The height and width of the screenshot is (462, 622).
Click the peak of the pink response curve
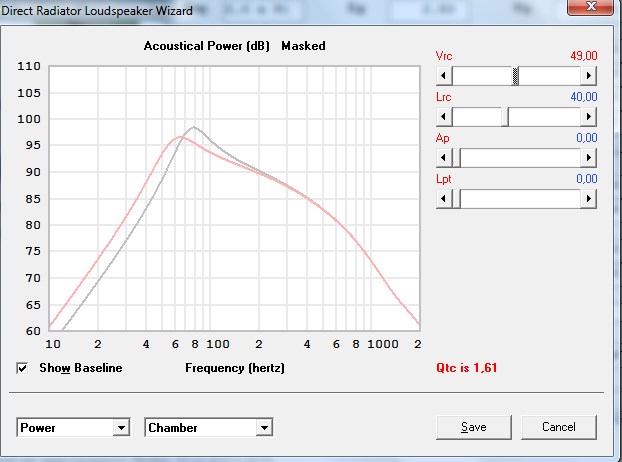[x=180, y=137]
